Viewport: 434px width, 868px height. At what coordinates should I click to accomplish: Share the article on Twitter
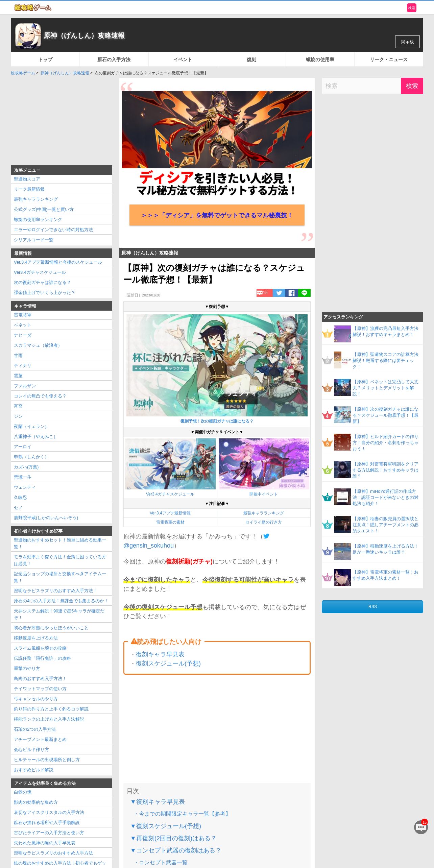pos(279,293)
